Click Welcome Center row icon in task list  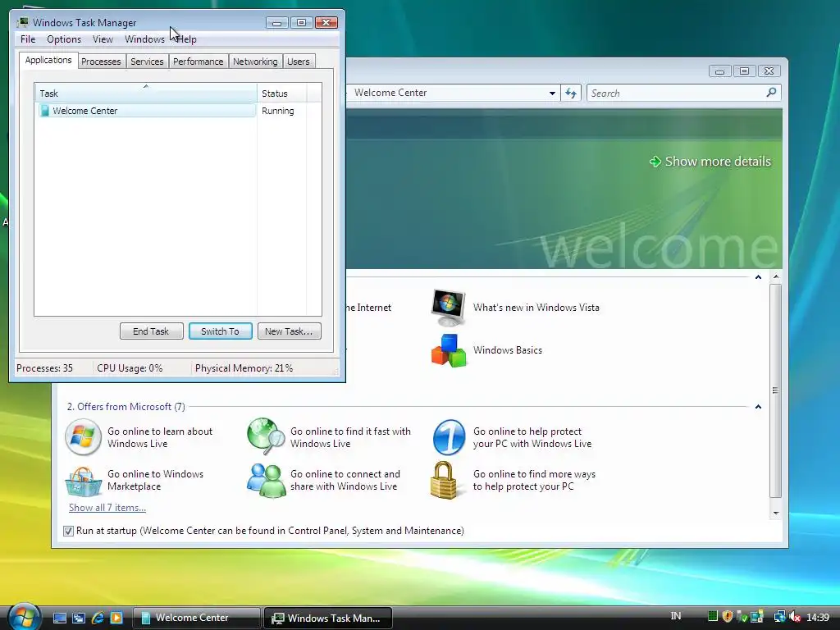tap(45, 111)
